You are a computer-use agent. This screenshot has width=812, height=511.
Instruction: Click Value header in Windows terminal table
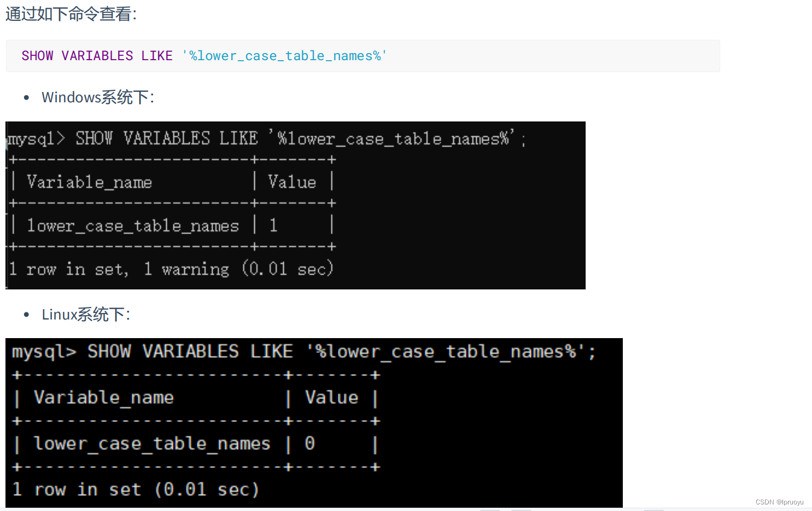(x=292, y=182)
